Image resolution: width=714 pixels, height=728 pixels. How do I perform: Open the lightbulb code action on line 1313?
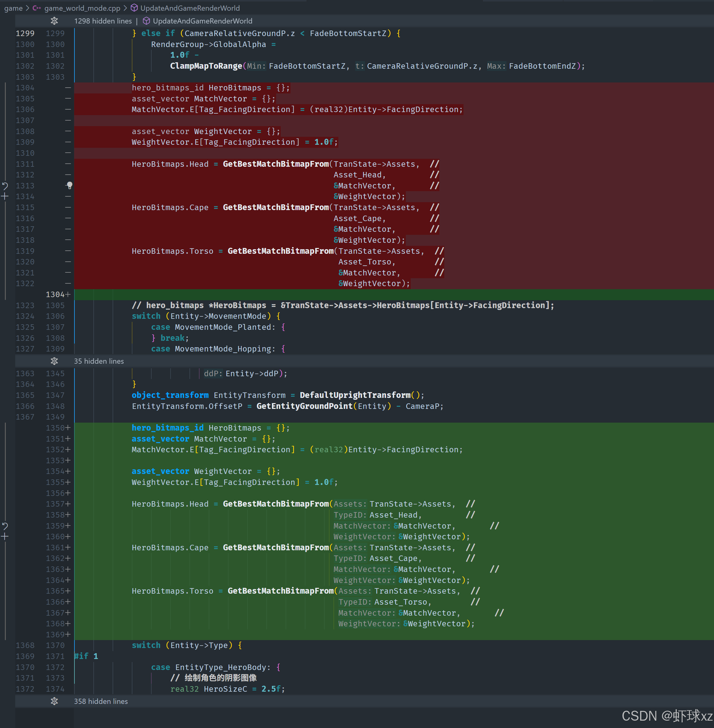[69, 185]
